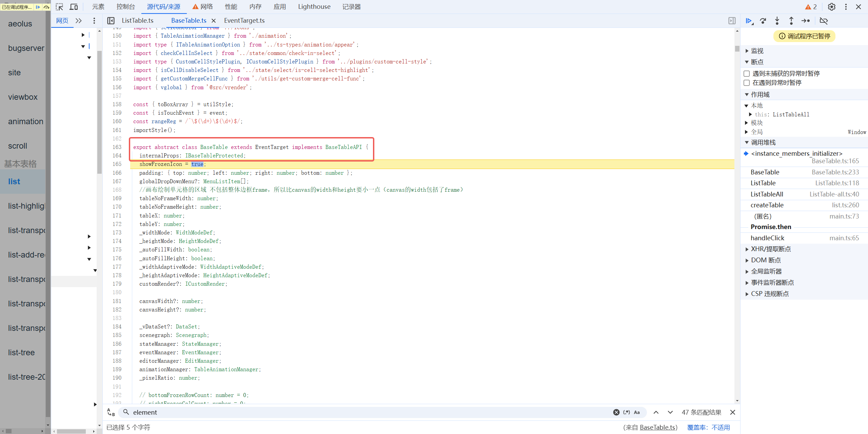Open DevTools settings gear
Screen dimensions: 868x434
click(831, 7)
